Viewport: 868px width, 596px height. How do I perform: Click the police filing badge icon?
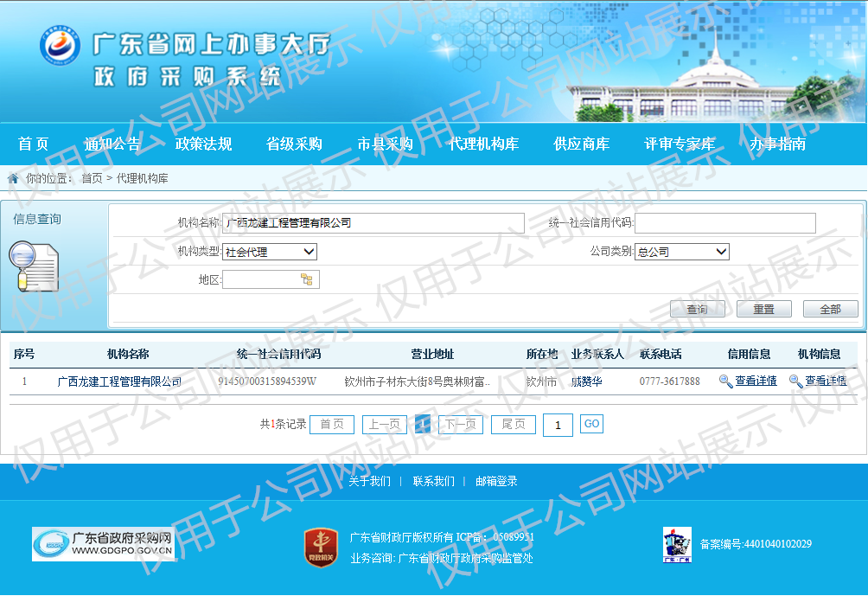[677, 544]
